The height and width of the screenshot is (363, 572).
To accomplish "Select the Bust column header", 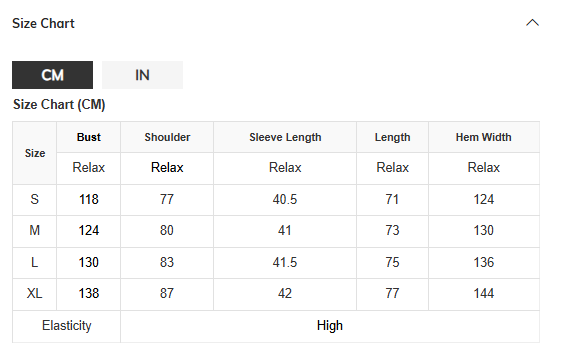I will click(89, 137).
